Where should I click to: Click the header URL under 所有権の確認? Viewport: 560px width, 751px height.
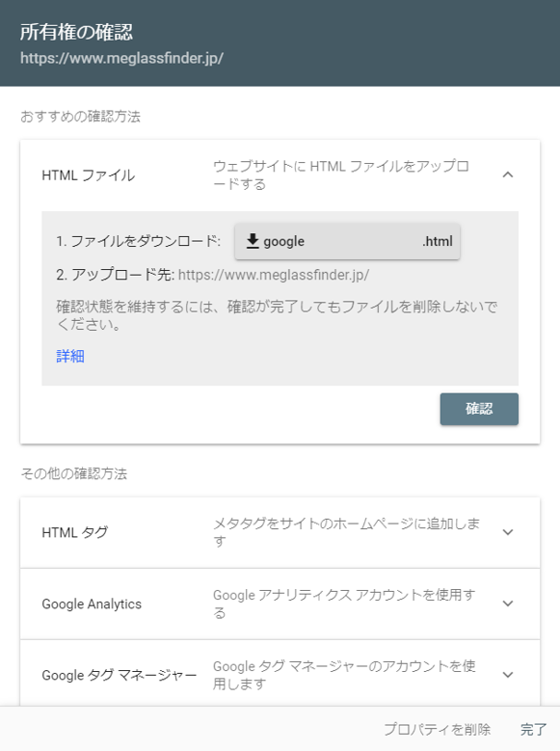(x=121, y=58)
